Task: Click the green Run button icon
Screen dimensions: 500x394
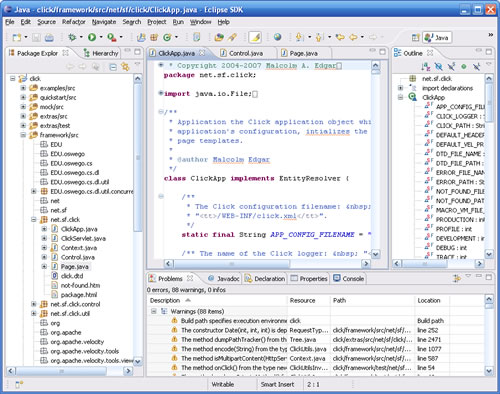Action: tap(92, 37)
